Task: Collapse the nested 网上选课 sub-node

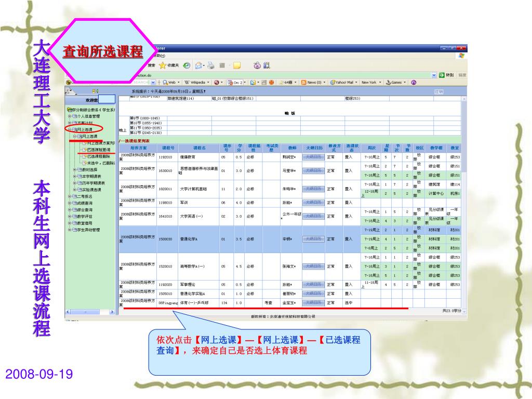Action: coord(75,137)
